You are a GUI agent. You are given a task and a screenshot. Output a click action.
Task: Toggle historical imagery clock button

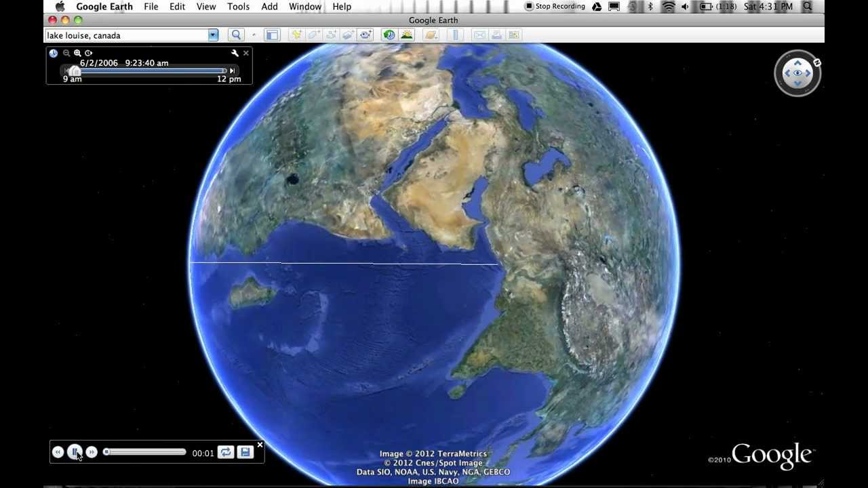point(389,35)
